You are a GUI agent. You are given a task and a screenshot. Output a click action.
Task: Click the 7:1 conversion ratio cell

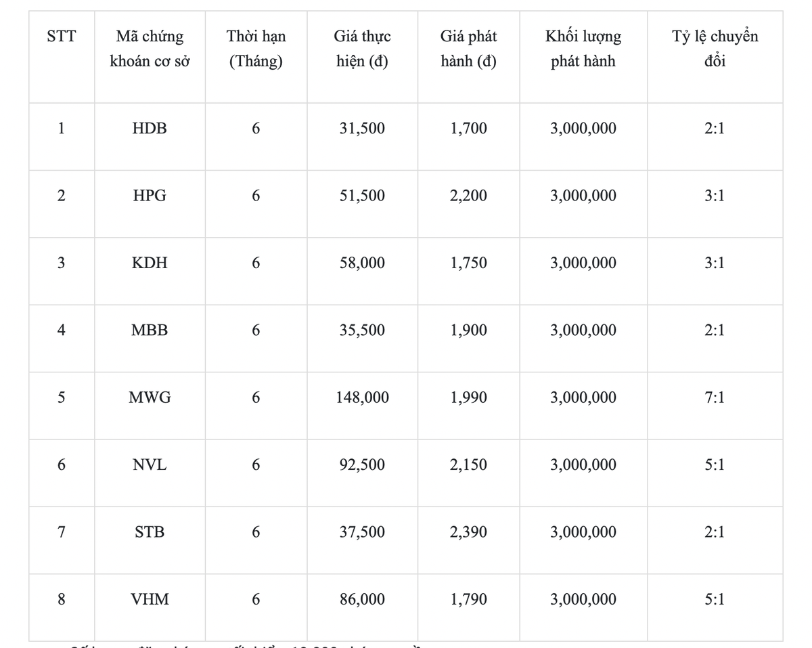click(715, 397)
